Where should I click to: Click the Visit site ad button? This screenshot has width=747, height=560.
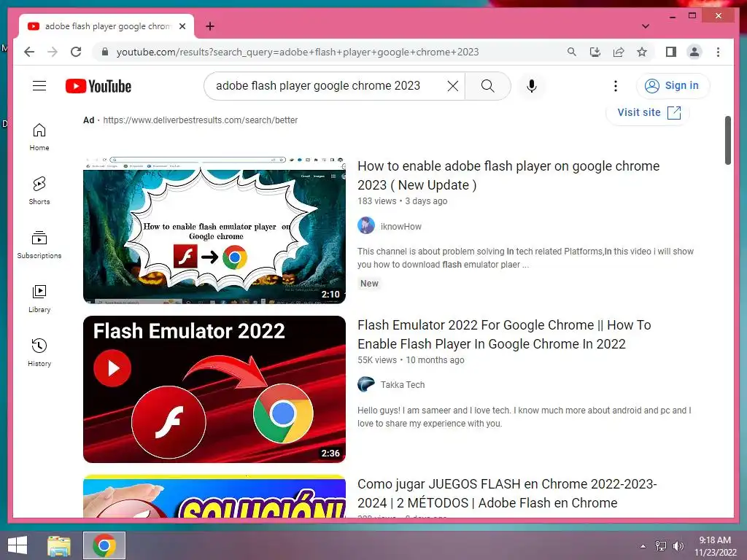pos(648,112)
